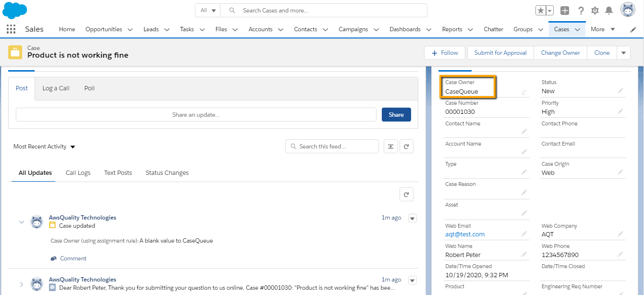The height and width of the screenshot is (295, 644).
Task: Click change owner icon in Case Owner field
Action: 524,92
